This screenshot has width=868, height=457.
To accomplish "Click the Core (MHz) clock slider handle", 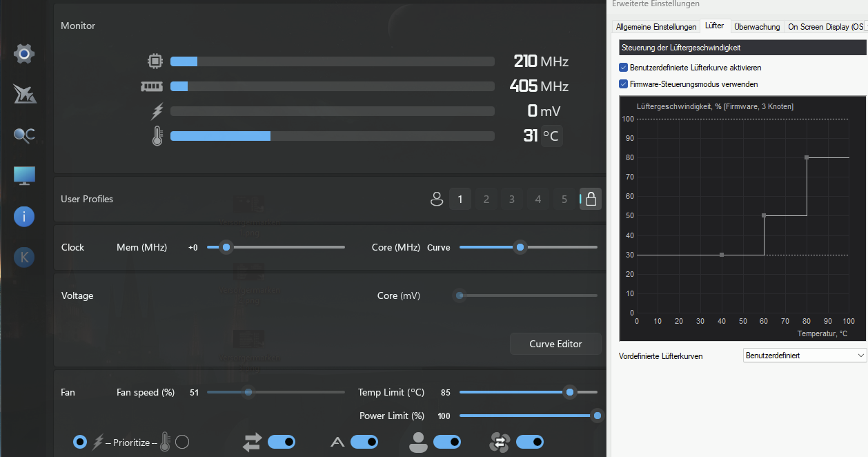I will (520, 247).
